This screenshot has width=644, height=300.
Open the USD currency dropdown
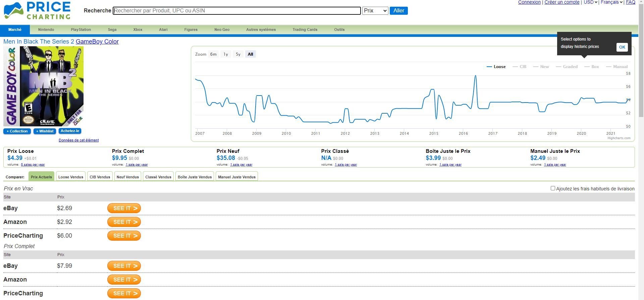(590, 2)
